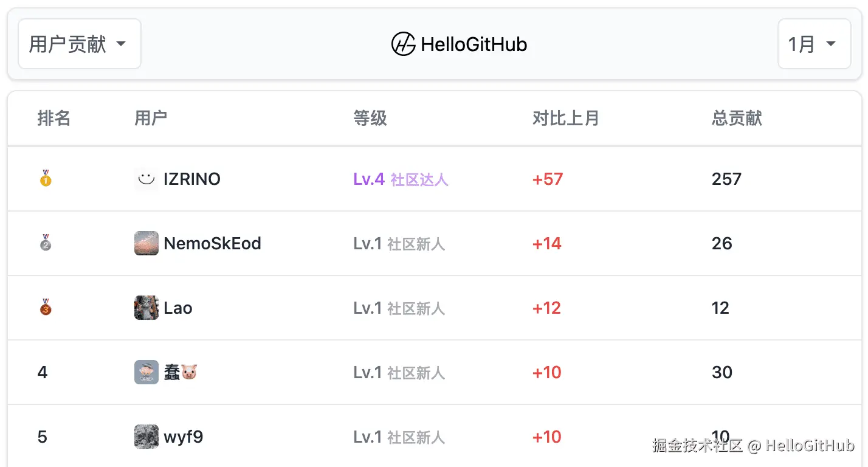Click wyf9's avatar thumbnail
This screenshot has height=467, width=868.
click(146, 437)
